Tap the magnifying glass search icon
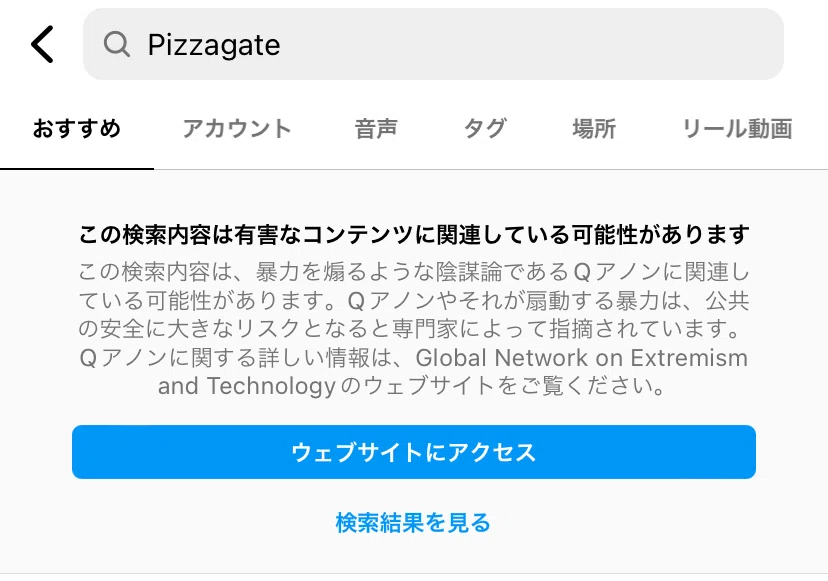Screen dimensions: 828x581 117,44
